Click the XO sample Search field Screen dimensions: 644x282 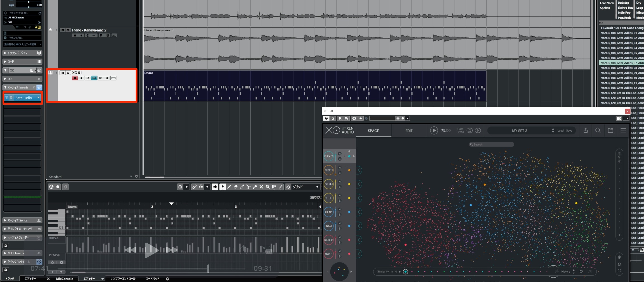point(491,144)
